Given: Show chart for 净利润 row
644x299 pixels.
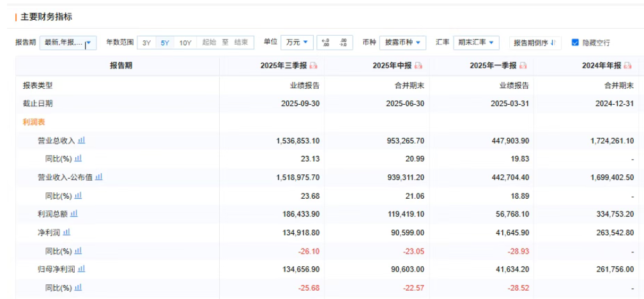Looking at the screenshot, I should point(66,233).
